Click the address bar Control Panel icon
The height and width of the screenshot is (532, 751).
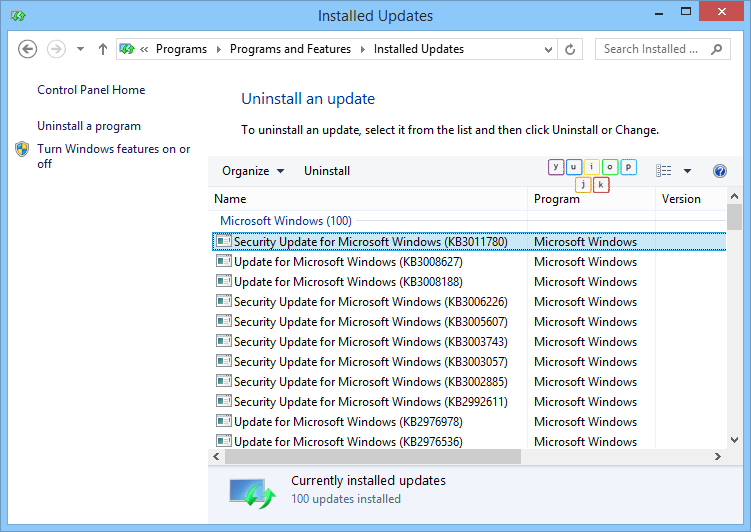(127, 49)
